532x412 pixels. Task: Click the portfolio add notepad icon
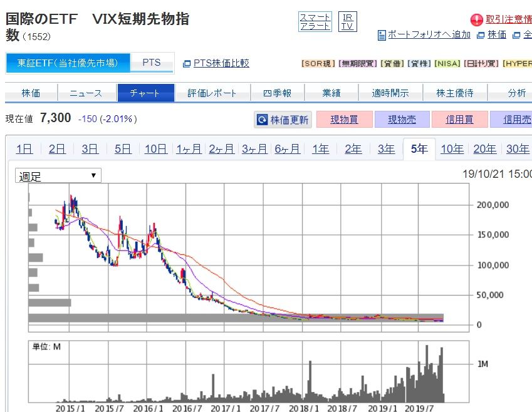(382, 35)
